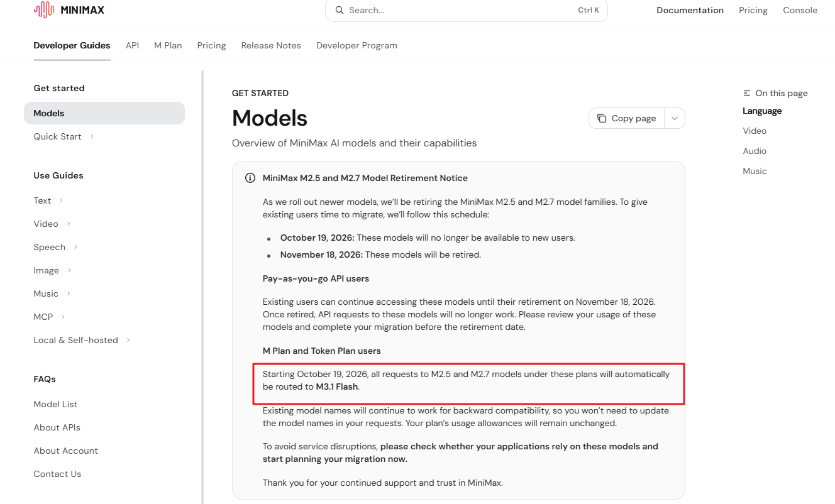Expand the Local & Self-hosted chevron

pyautogui.click(x=128, y=340)
